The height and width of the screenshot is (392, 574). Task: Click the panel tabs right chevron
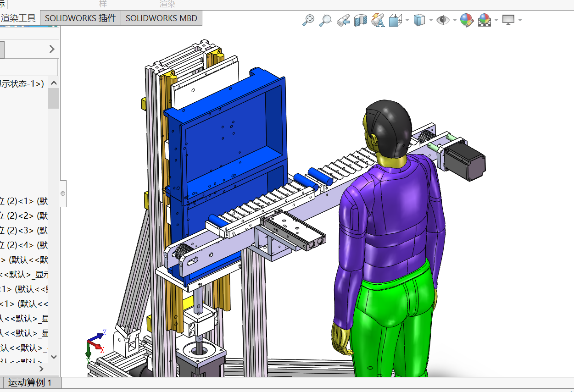coord(52,49)
